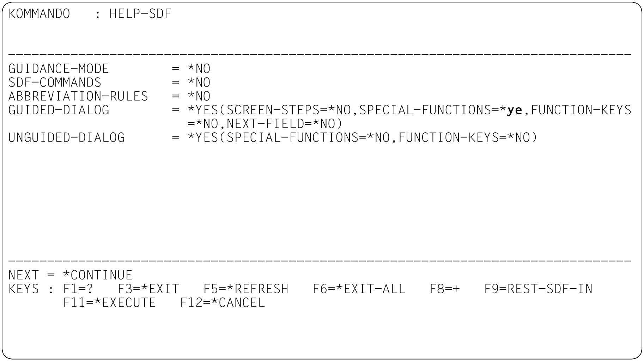The image size is (644, 361).
Task: Click the F11=*EXECUTE key label
Action: tap(109, 303)
